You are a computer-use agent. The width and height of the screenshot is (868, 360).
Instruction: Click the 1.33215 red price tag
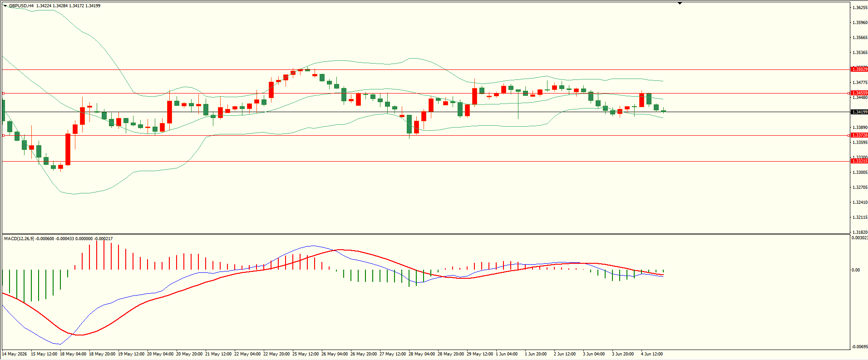click(x=859, y=161)
